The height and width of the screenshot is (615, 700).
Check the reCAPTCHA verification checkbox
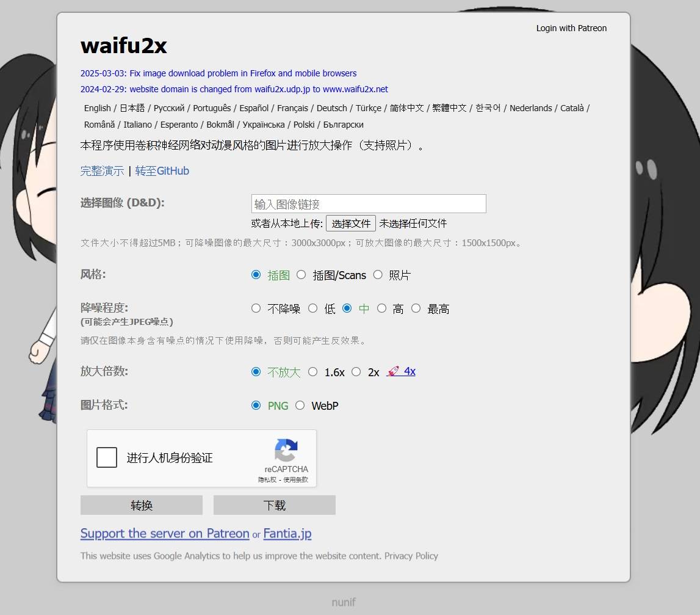pyautogui.click(x=107, y=457)
